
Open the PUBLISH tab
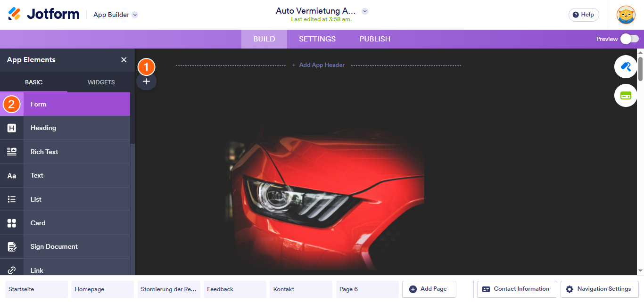375,39
